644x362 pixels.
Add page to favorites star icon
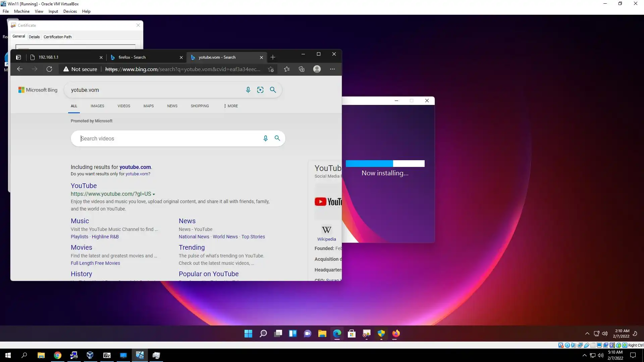pos(271,69)
